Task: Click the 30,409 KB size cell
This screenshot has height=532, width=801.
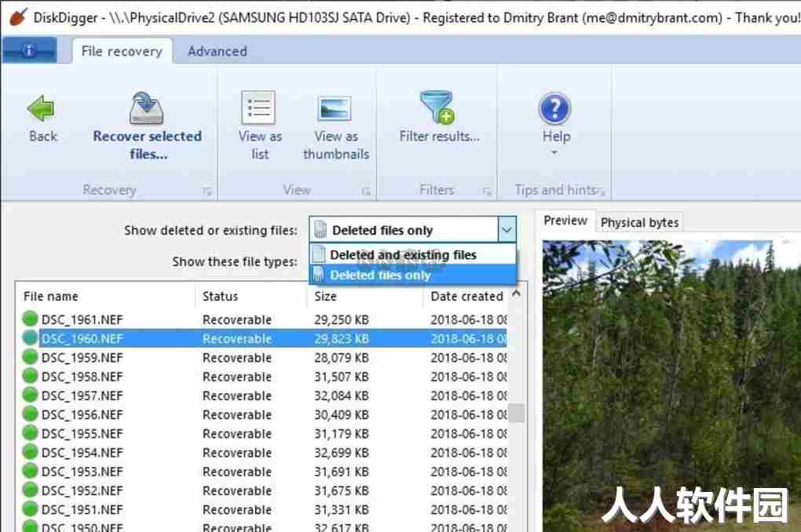Action: [x=342, y=414]
